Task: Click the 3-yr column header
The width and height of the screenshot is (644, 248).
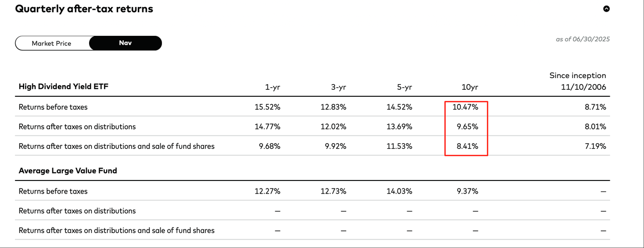Action: pos(338,87)
